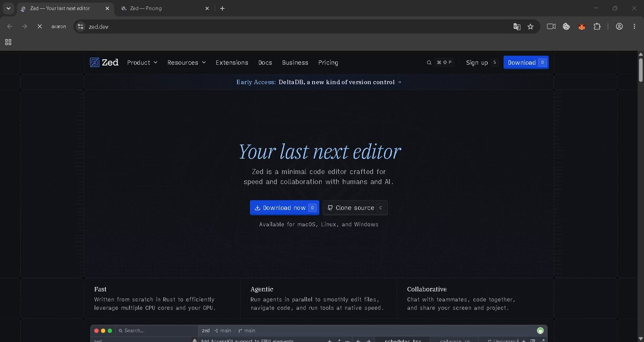Image resolution: width=644 pixels, height=342 pixels.
Task: Click the 'Clone source' button
Action: tap(355, 207)
